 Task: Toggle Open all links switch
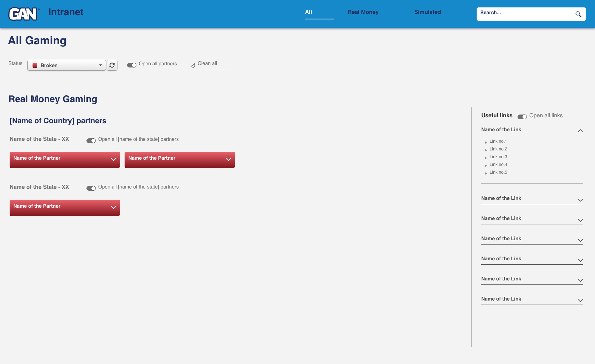522,117
